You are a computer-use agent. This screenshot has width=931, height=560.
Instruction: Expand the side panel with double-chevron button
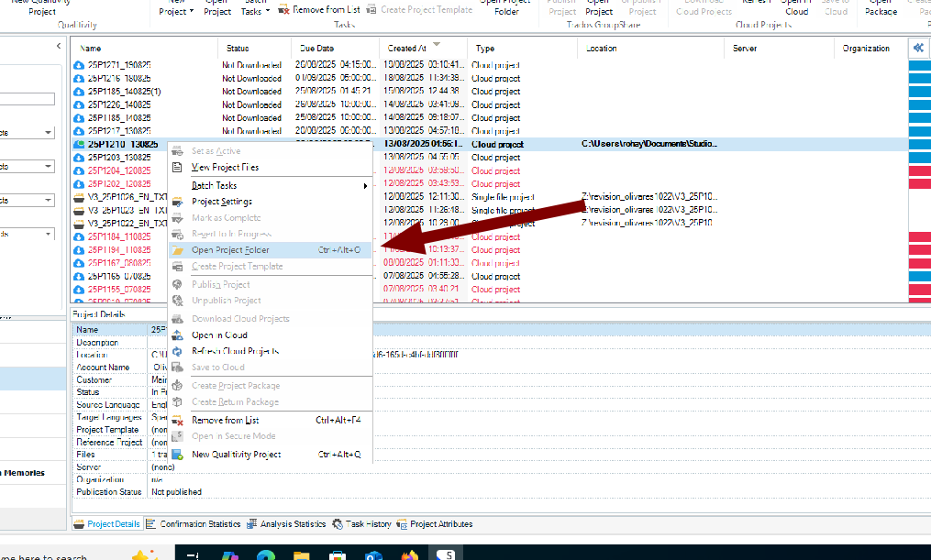click(918, 49)
